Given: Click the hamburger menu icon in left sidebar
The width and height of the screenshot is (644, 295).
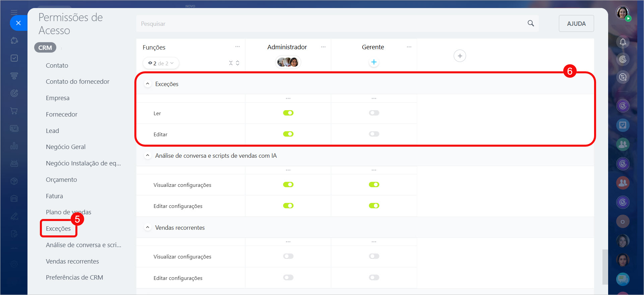Looking at the screenshot, I should click(x=14, y=12).
